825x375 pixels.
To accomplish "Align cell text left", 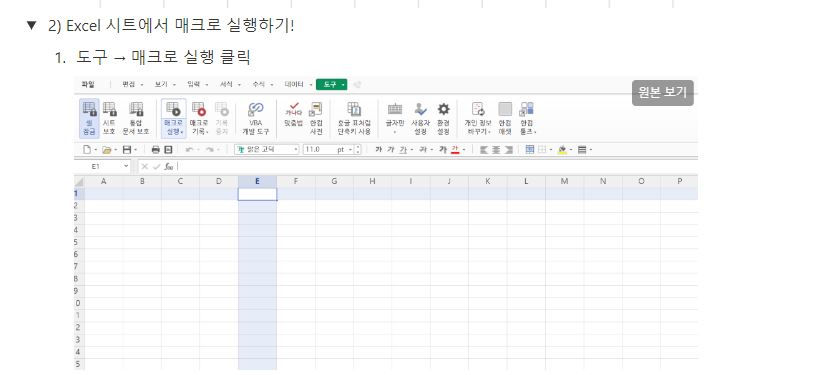I will [x=484, y=150].
